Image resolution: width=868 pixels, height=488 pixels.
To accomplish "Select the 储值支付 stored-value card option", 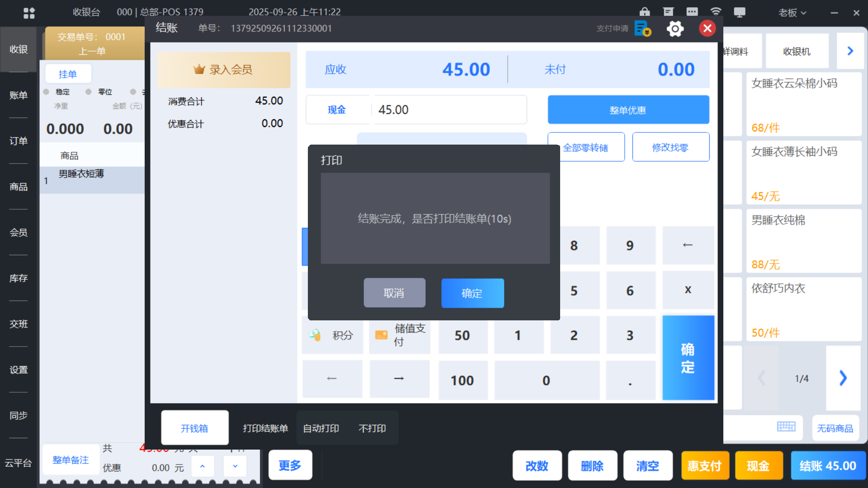I will (x=400, y=335).
